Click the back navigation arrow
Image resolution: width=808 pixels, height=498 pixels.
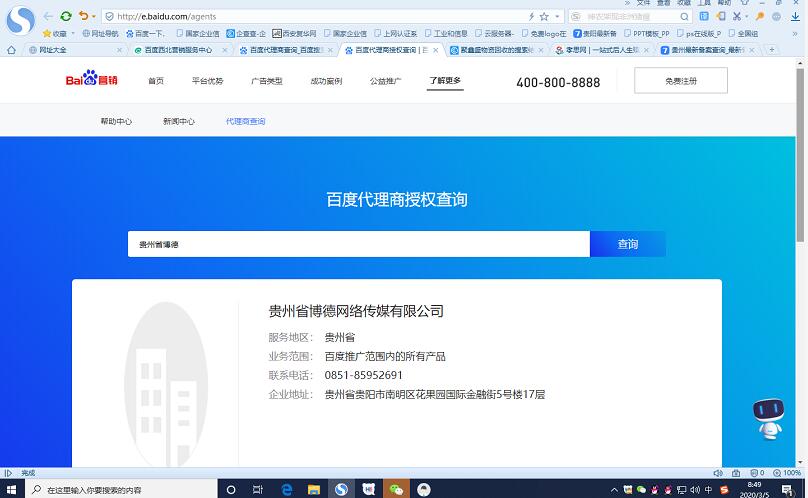48,16
